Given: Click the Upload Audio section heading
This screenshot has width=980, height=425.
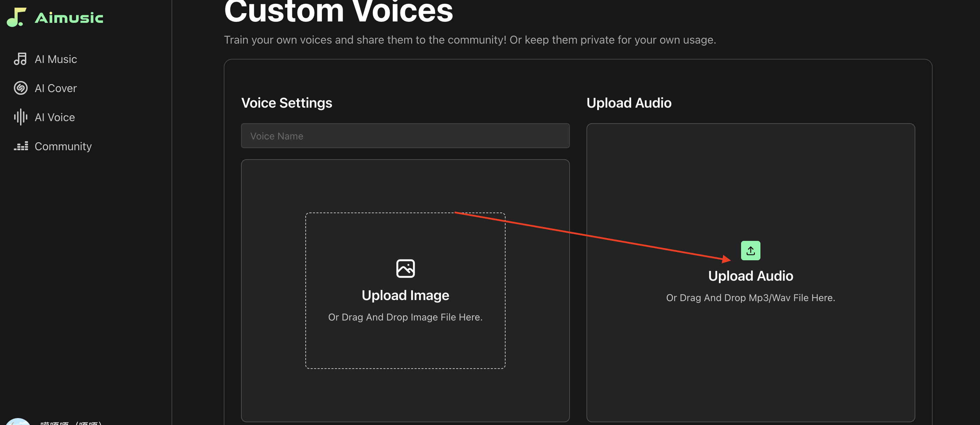Looking at the screenshot, I should pyautogui.click(x=629, y=103).
